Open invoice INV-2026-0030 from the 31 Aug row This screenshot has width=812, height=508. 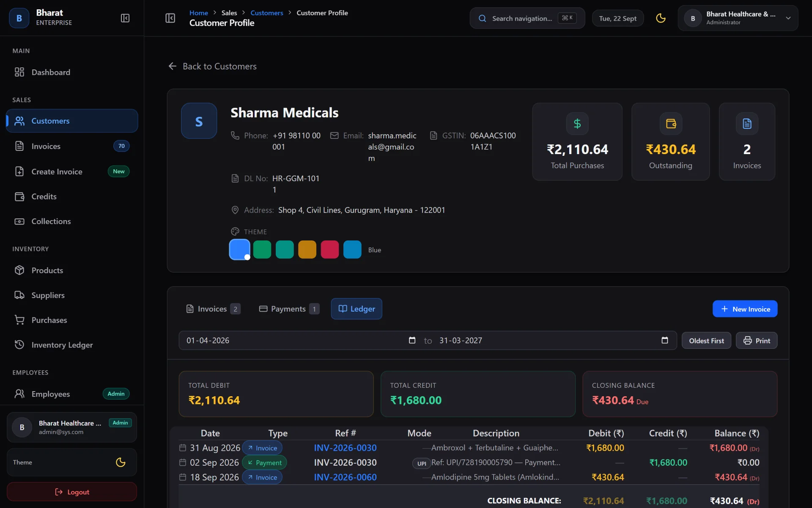(345, 448)
